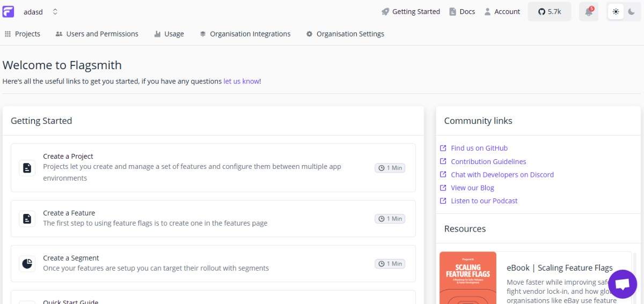Switch to light theme sun icon
The height and width of the screenshot is (304, 644).
[616, 11]
